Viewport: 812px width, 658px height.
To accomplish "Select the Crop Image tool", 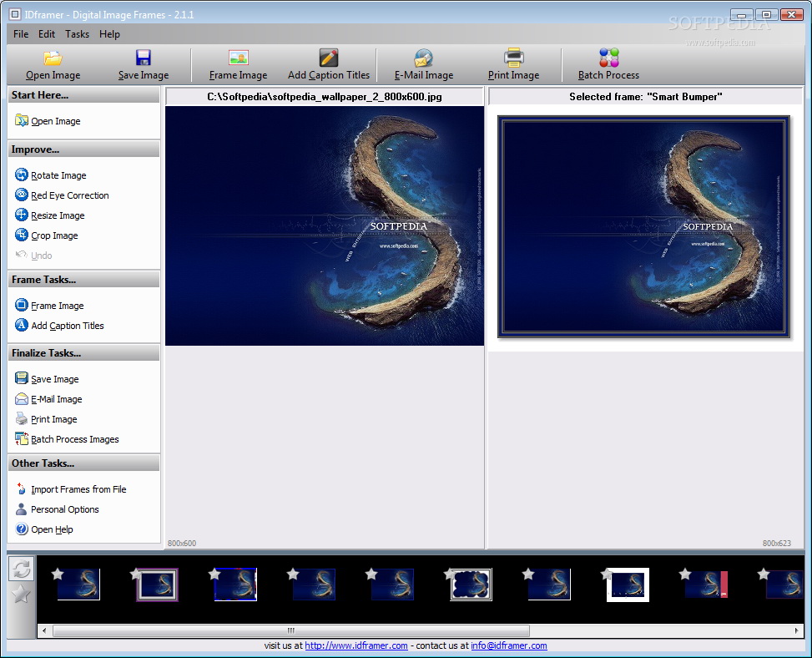I will coord(47,235).
